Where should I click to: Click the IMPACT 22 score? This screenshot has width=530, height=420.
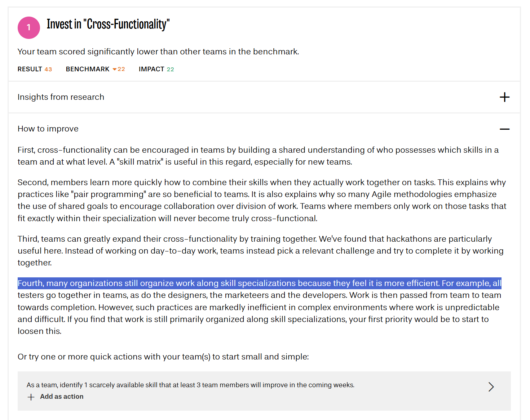pos(156,69)
